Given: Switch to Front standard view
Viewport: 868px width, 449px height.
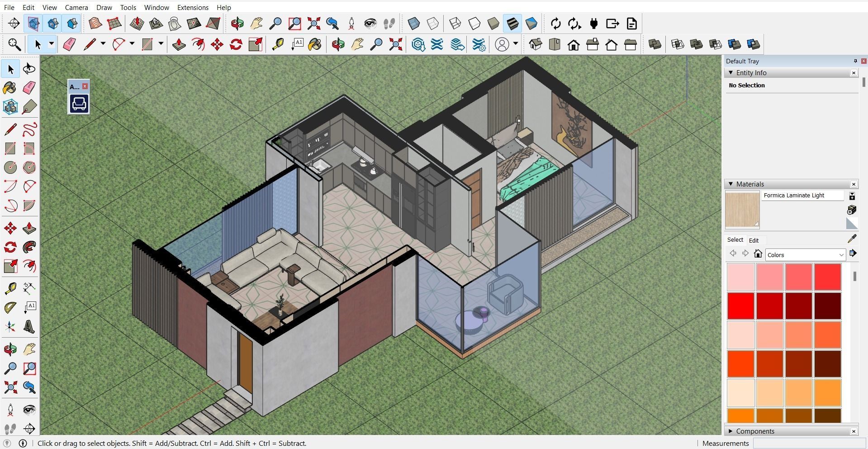Looking at the screenshot, I should pyautogui.click(x=574, y=44).
